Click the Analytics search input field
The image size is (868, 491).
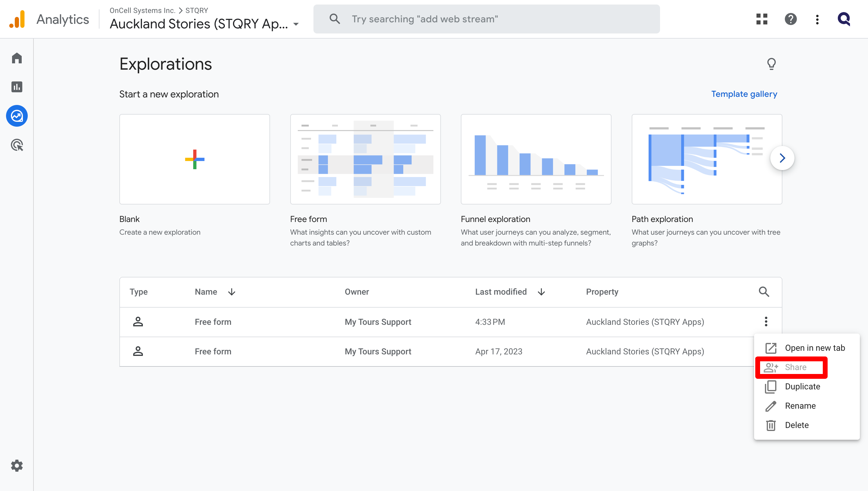[486, 19]
